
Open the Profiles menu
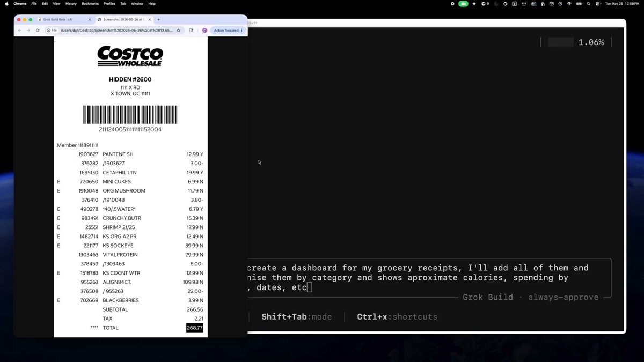(x=109, y=3)
